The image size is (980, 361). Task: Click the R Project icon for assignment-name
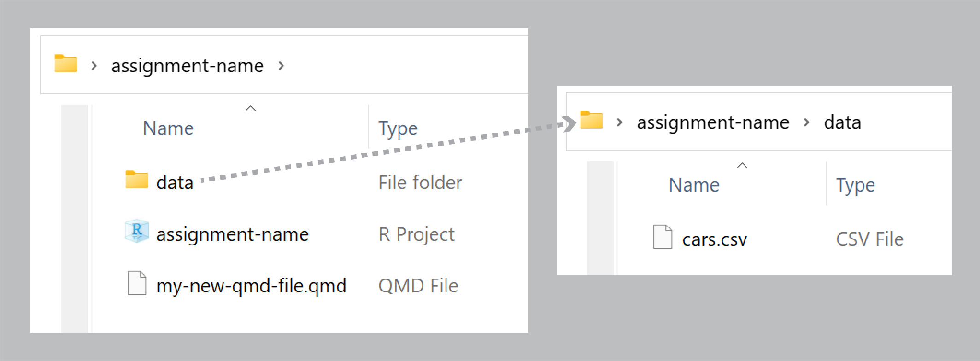pyautogui.click(x=137, y=231)
